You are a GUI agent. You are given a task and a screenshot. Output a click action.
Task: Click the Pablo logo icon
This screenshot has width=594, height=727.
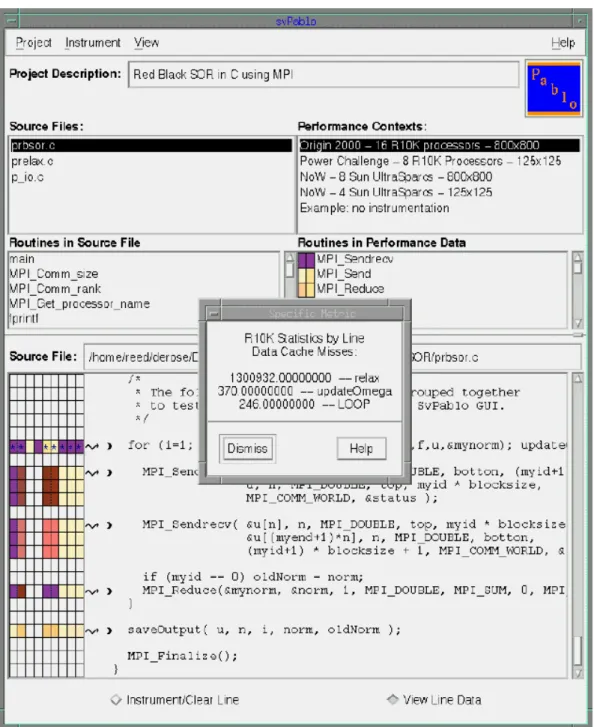[554, 88]
